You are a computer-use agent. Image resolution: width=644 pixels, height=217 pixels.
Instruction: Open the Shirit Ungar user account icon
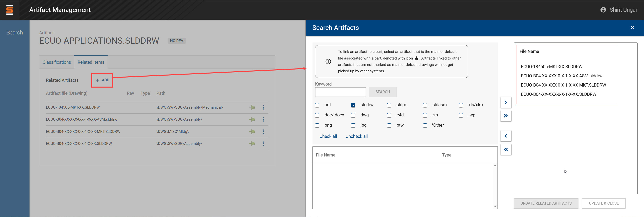click(x=603, y=10)
